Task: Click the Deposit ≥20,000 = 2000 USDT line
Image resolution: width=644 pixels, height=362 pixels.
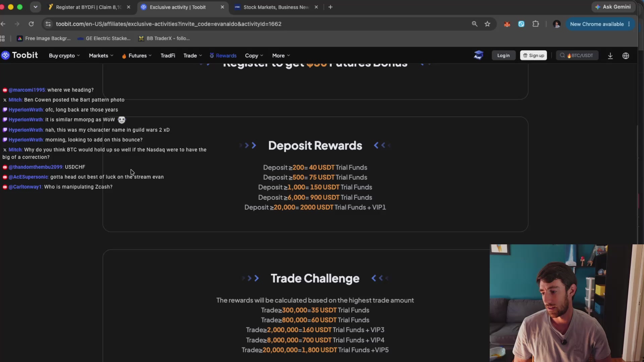Action: tap(315, 207)
